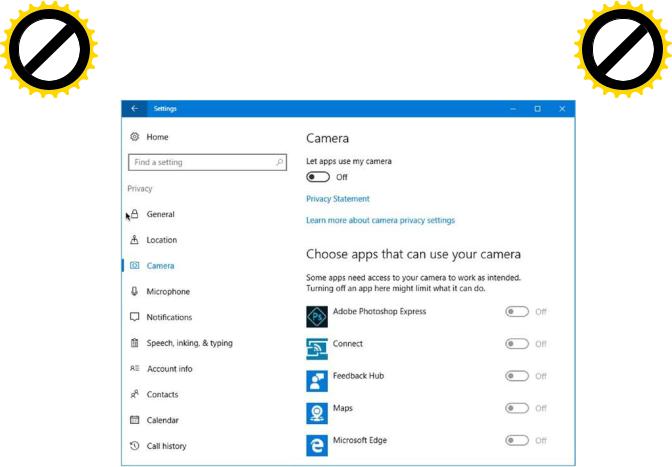
Task: Click the Account info icon
Action: click(135, 368)
